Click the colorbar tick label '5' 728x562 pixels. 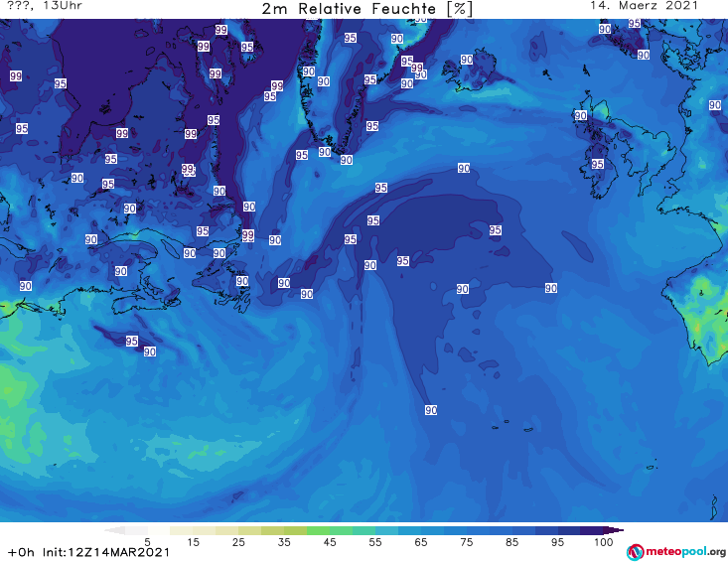[147, 542]
